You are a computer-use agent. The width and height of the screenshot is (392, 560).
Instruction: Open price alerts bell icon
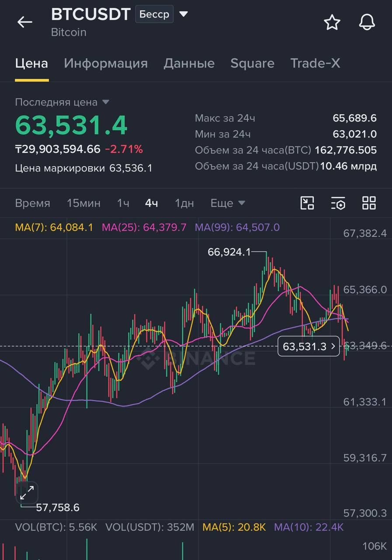[x=367, y=22]
